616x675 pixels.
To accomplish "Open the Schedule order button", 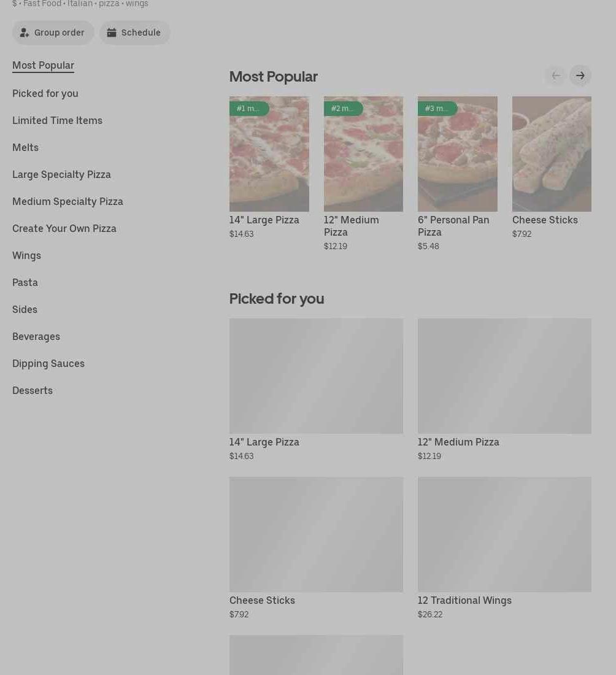I will 134,33.
